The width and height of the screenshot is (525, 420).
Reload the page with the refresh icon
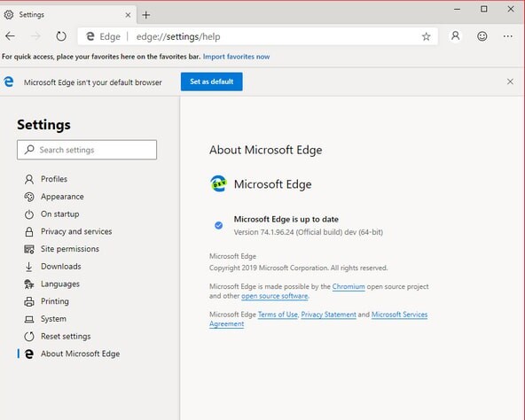click(x=61, y=36)
